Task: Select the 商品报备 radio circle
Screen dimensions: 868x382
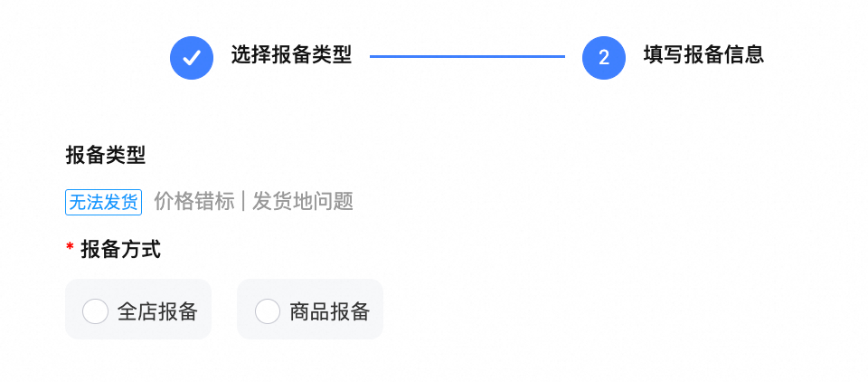Action: click(268, 311)
